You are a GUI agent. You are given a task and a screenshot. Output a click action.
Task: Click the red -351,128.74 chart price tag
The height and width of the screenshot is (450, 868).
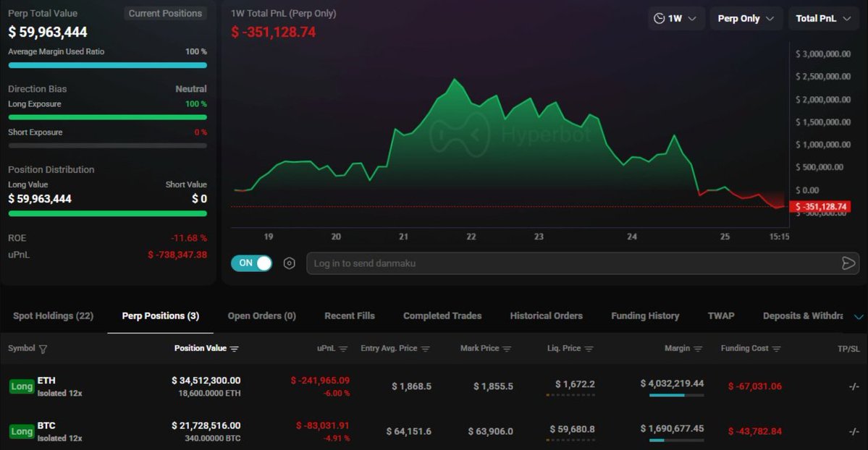(x=819, y=206)
